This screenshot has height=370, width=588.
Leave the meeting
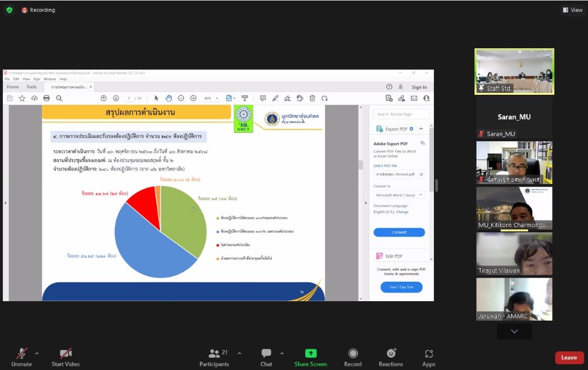click(569, 358)
